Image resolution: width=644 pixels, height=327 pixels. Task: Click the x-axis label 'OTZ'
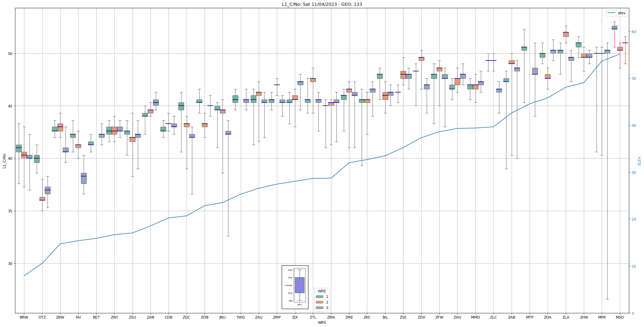point(42,317)
